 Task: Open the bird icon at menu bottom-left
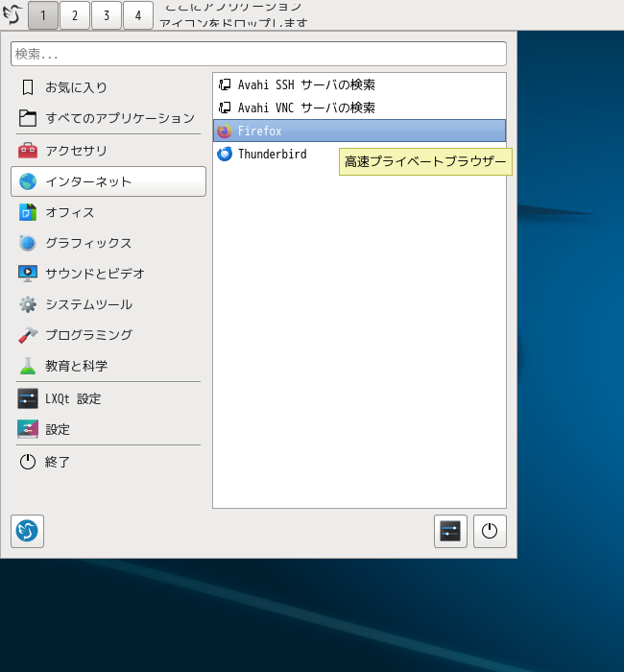[27, 531]
